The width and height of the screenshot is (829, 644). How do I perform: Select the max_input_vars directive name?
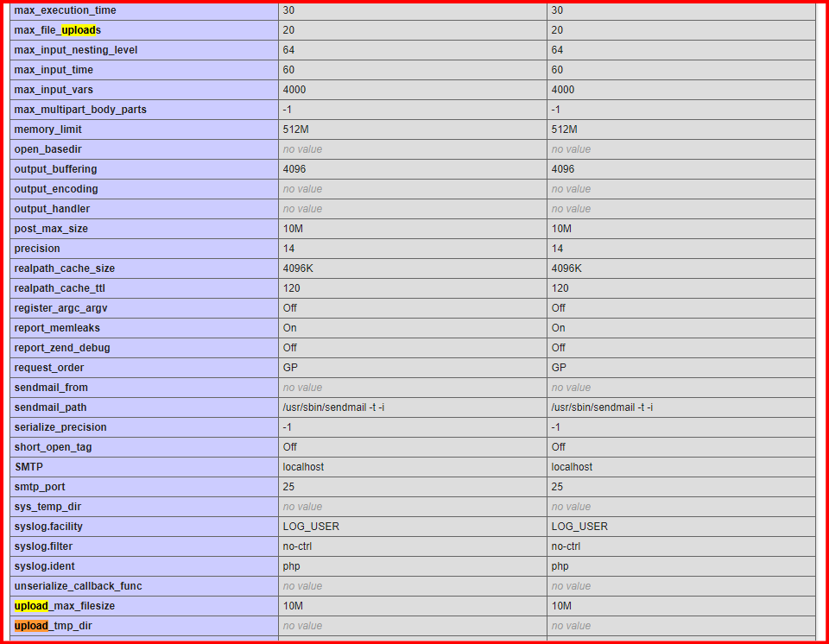click(54, 90)
